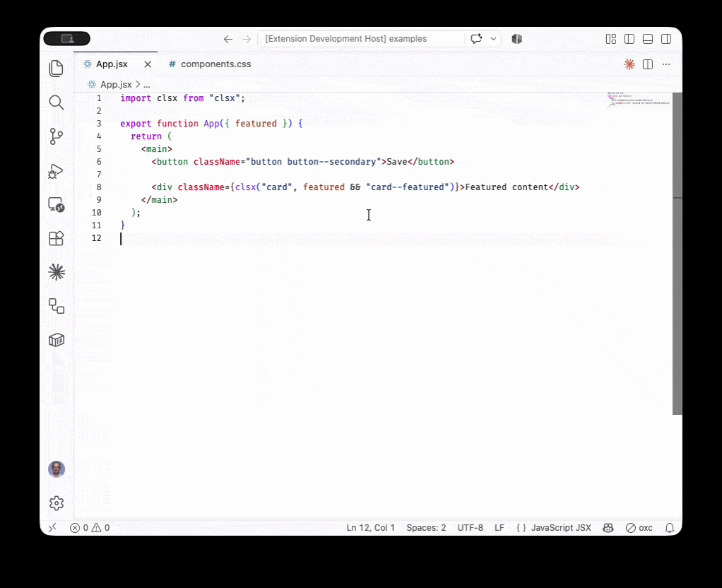This screenshot has width=722, height=588.
Task: Click "button--secondary" class text
Action: (x=331, y=162)
